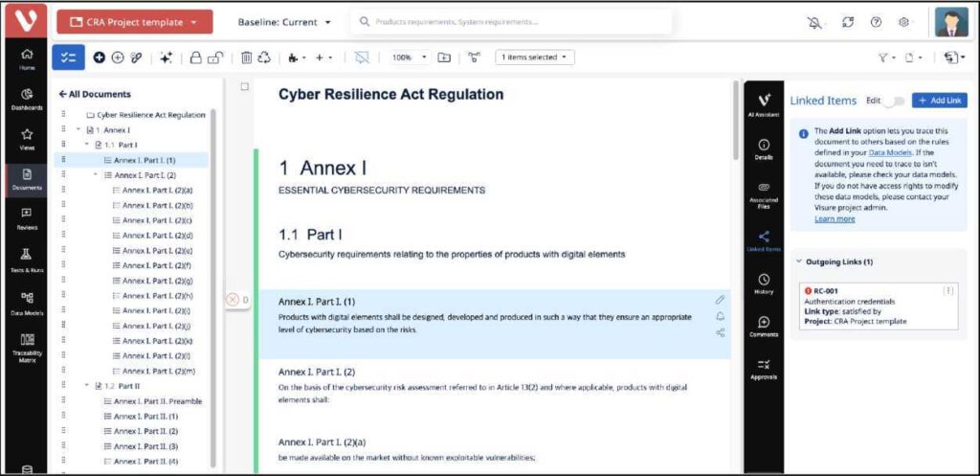This screenshot has width=980, height=476.
Task: Collapse the Outgoing Links (1) section
Action: tap(799, 262)
